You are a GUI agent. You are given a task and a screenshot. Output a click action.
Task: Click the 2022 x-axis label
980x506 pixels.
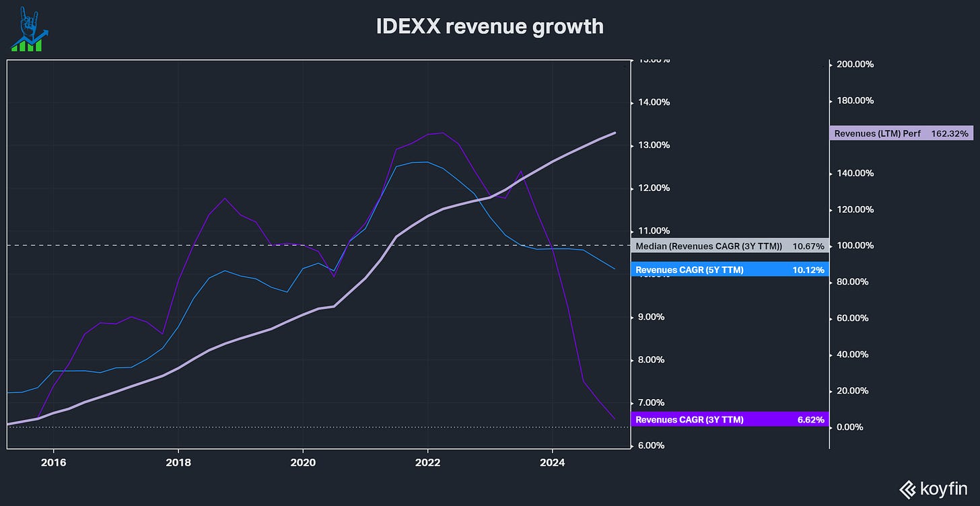(428, 462)
